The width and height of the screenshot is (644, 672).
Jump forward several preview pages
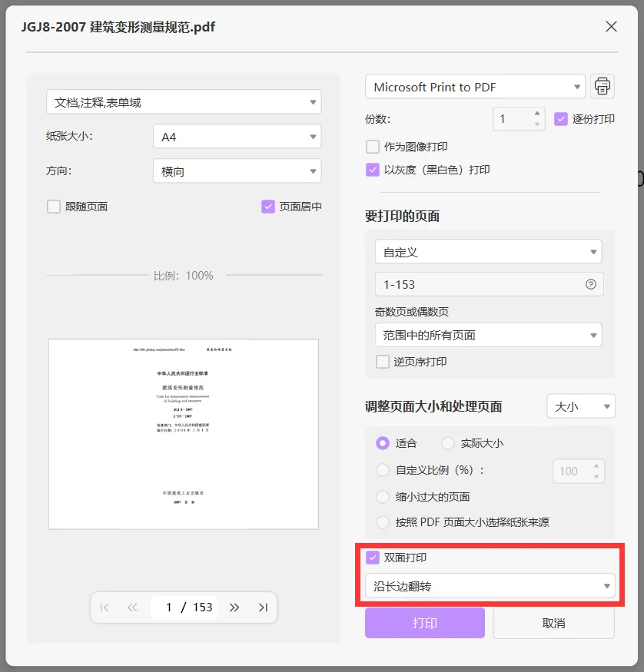click(234, 607)
